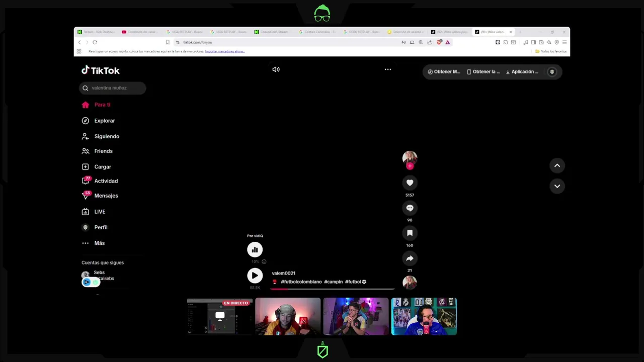644x362 pixels.
Task: Seek on the video progress bar
Action: 333,289
